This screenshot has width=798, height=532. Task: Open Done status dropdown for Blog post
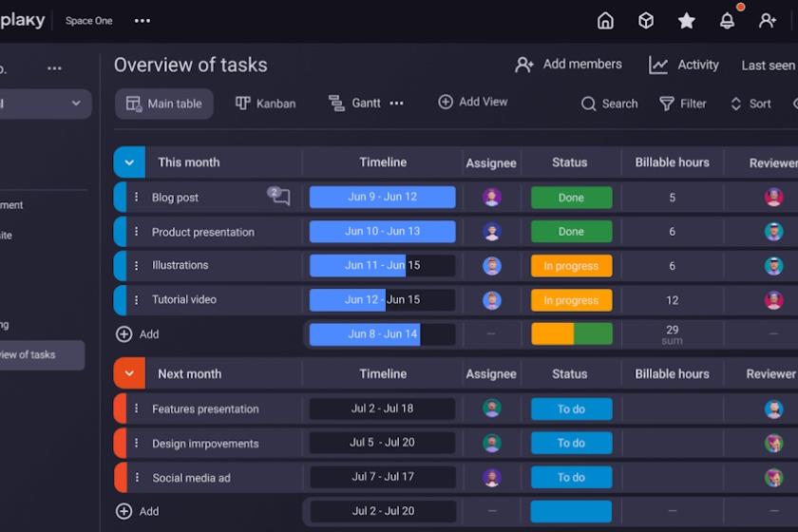(x=572, y=198)
